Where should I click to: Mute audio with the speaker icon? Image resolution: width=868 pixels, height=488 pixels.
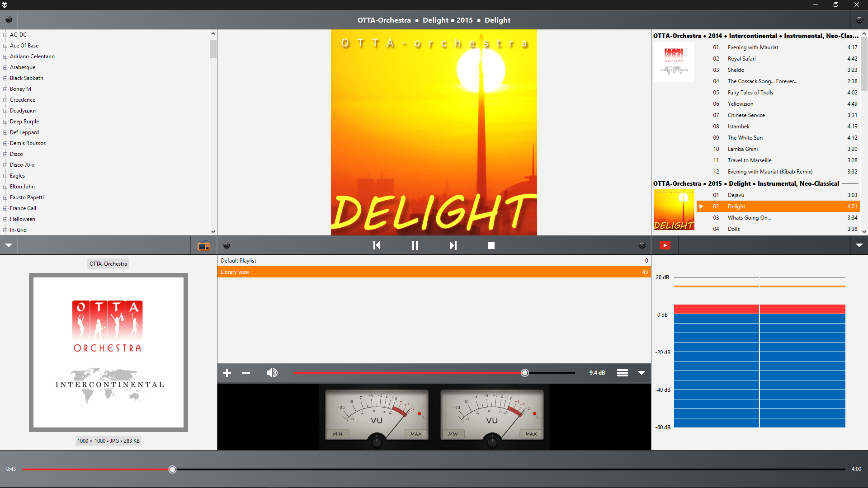[272, 373]
